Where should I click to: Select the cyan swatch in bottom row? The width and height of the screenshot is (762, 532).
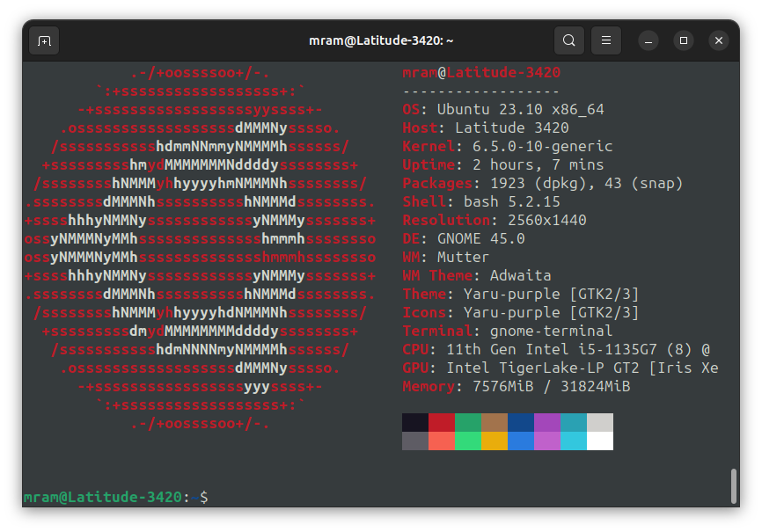(x=574, y=441)
